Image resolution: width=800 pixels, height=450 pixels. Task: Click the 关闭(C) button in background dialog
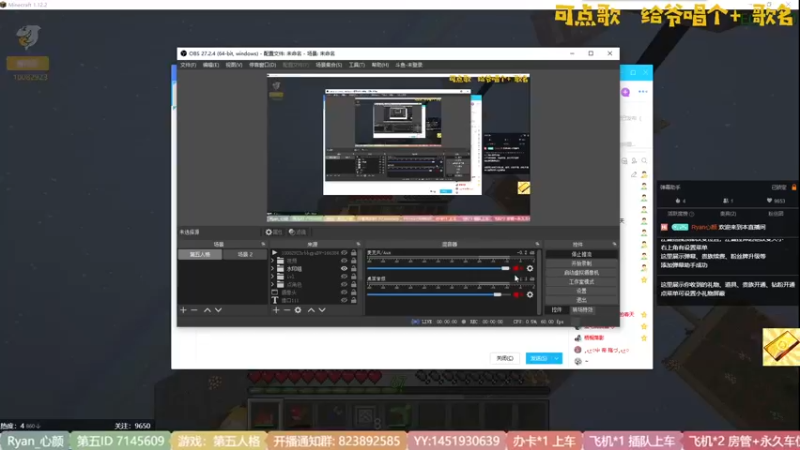(505, 358)
